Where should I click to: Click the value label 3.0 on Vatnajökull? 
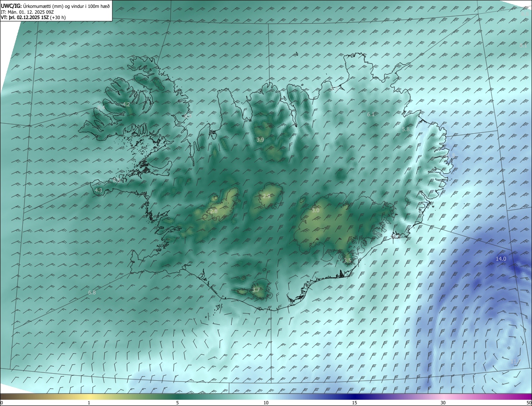(315, 210)
